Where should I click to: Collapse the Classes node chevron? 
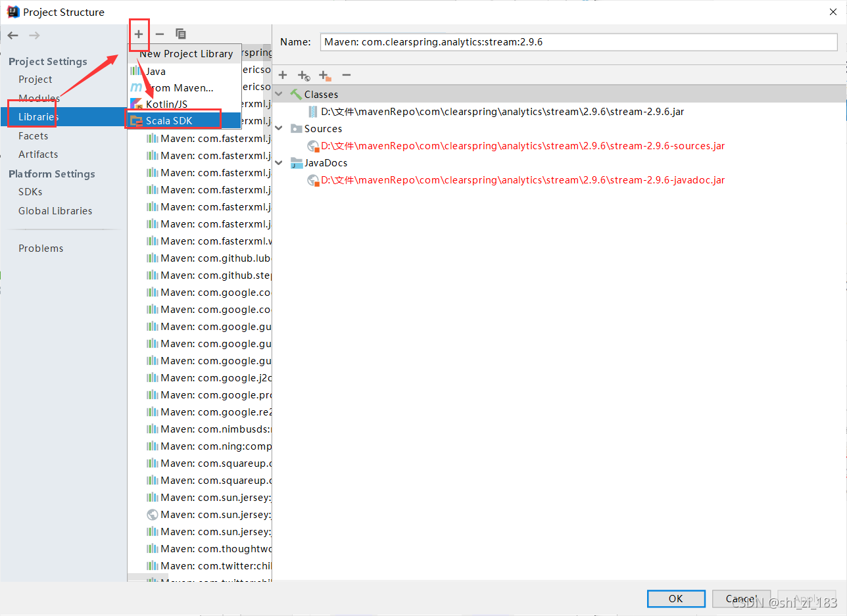(279, 94)
